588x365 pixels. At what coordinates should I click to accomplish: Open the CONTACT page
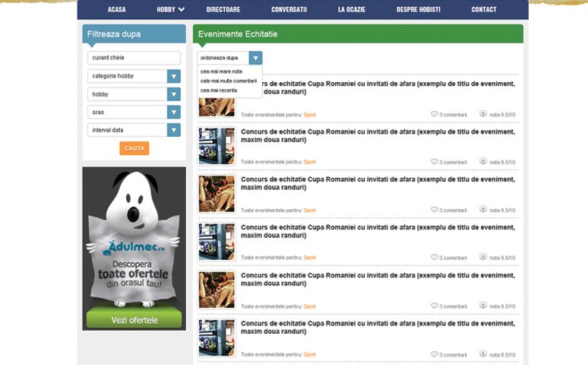(484, 10)
